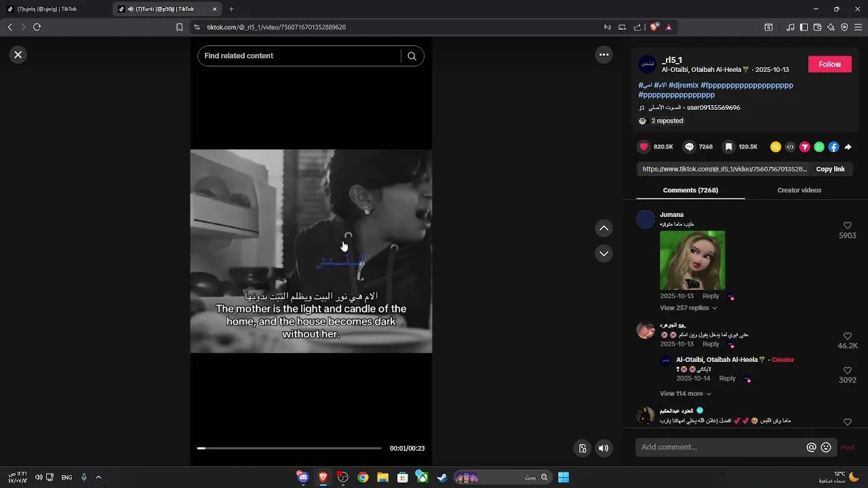Go back in the browser

click(x=9, y=27)
